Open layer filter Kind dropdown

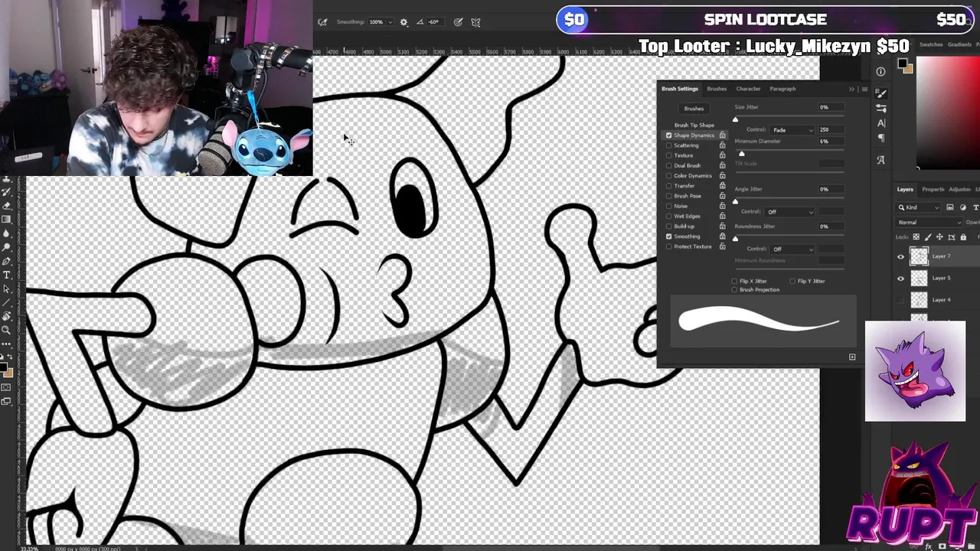[x=920, y=207]
